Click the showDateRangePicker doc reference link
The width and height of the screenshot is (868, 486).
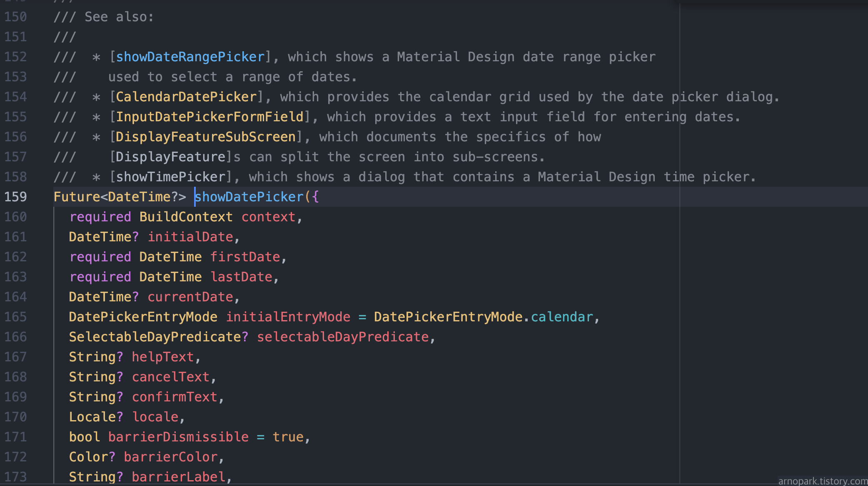click(190, 57)
